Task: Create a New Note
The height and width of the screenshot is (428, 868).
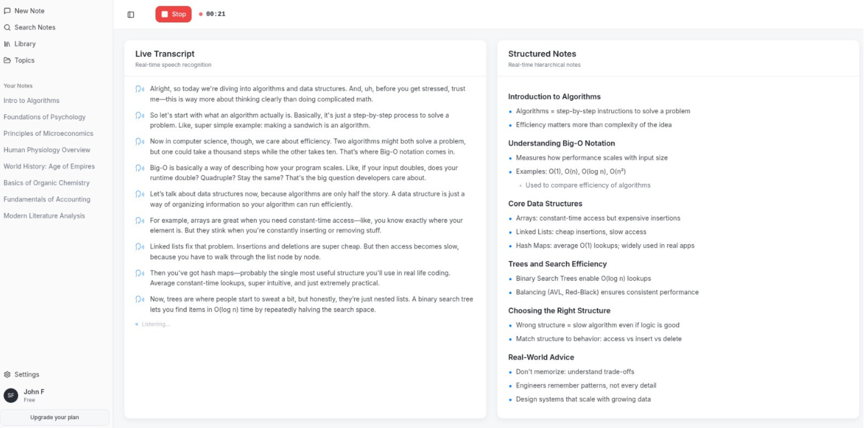Action: [30, 10]
